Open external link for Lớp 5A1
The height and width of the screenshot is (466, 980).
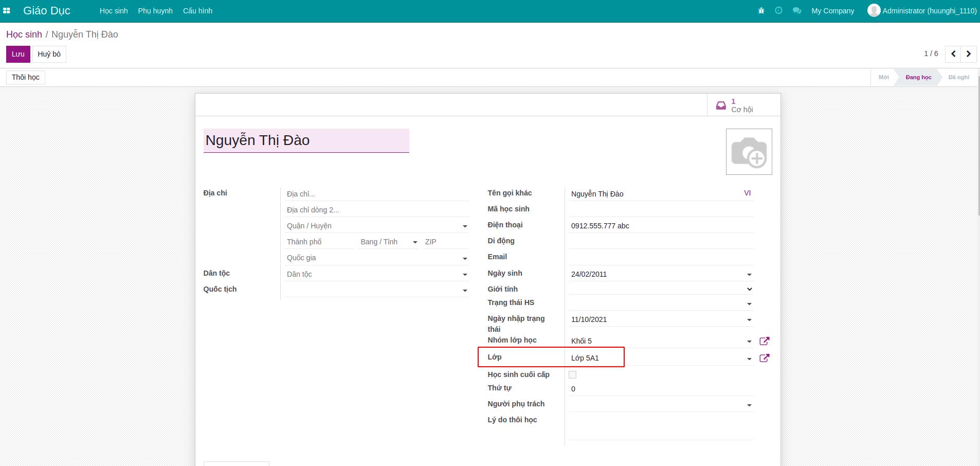(764, 358)
